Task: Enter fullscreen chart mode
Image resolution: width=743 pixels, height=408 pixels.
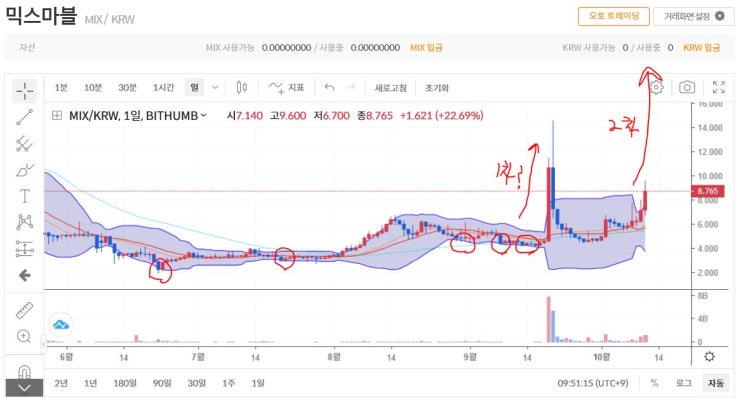Action: (x=718, y=87)
